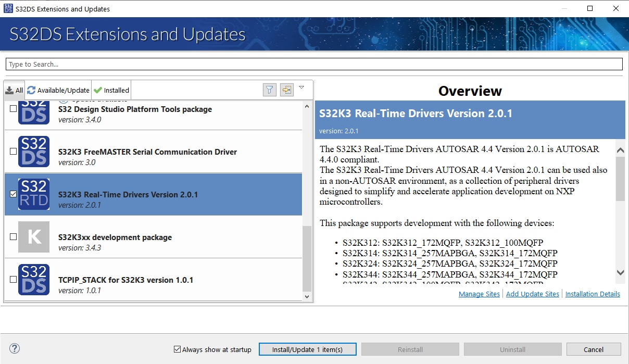Toggle Always show at startup checkbox
629x364 pixels.
click(x=178, y=349)
